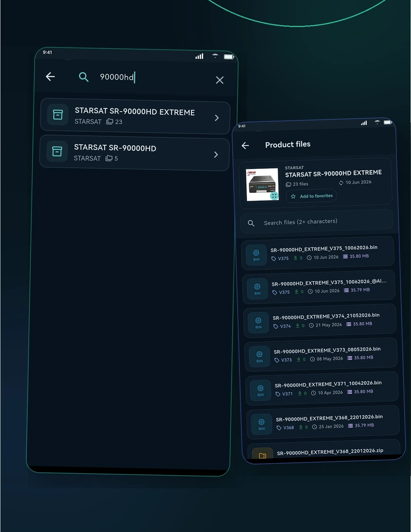
Task: Click the star icon in Add to favorites
Action: (x=293, y=196)
